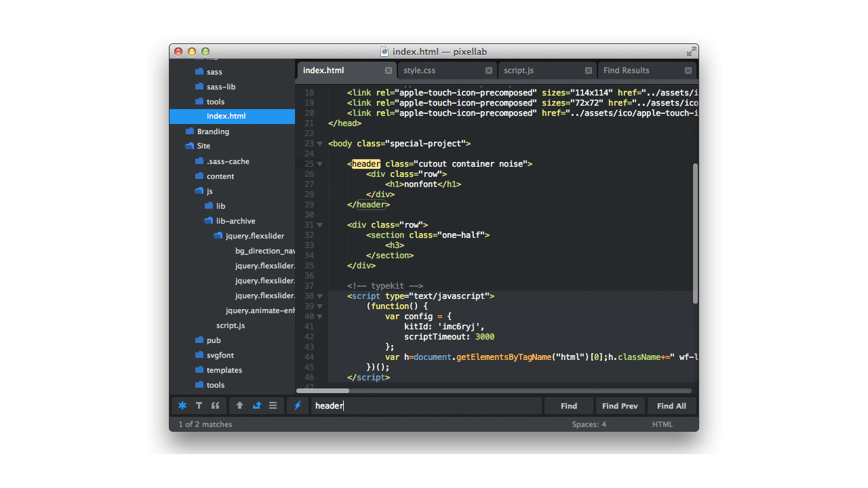The image size is (868, 488).
Task: Close the index.html tab
Action: coord(389,70)
